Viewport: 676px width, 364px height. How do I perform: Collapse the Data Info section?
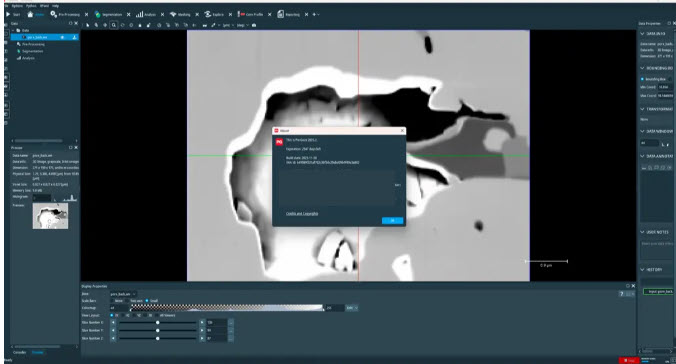click(x=643, y=33)
